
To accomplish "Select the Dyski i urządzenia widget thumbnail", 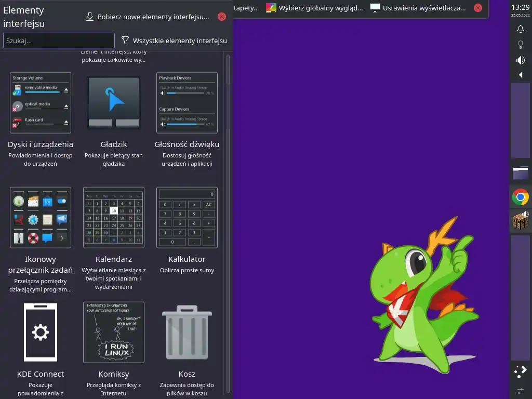I will click(x=41, y=102).
